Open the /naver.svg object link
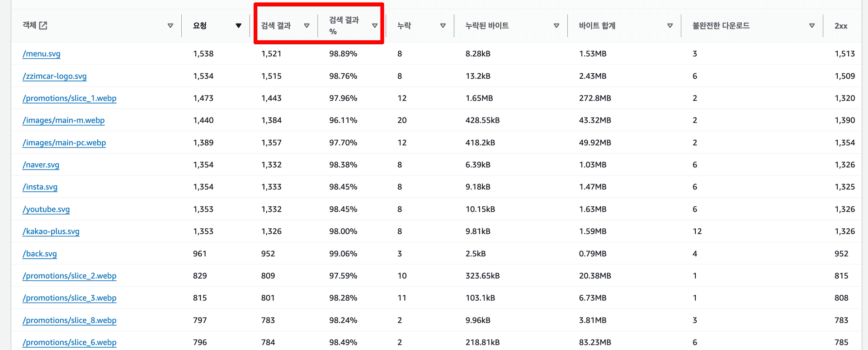 [x=41, y=165]
